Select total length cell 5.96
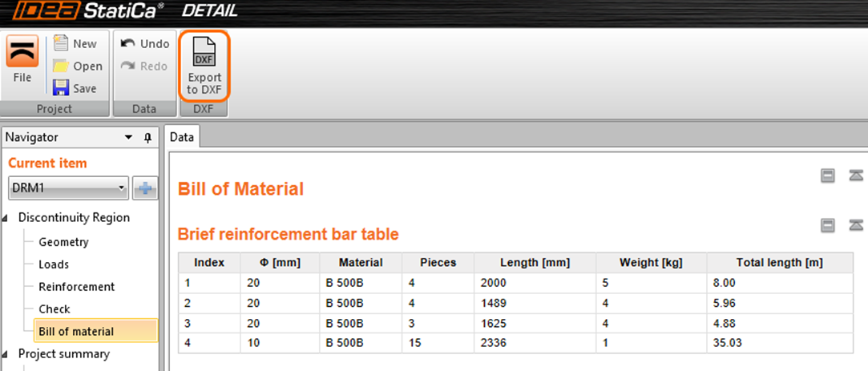Screen dimensions: 868x371 coord(779,303)
